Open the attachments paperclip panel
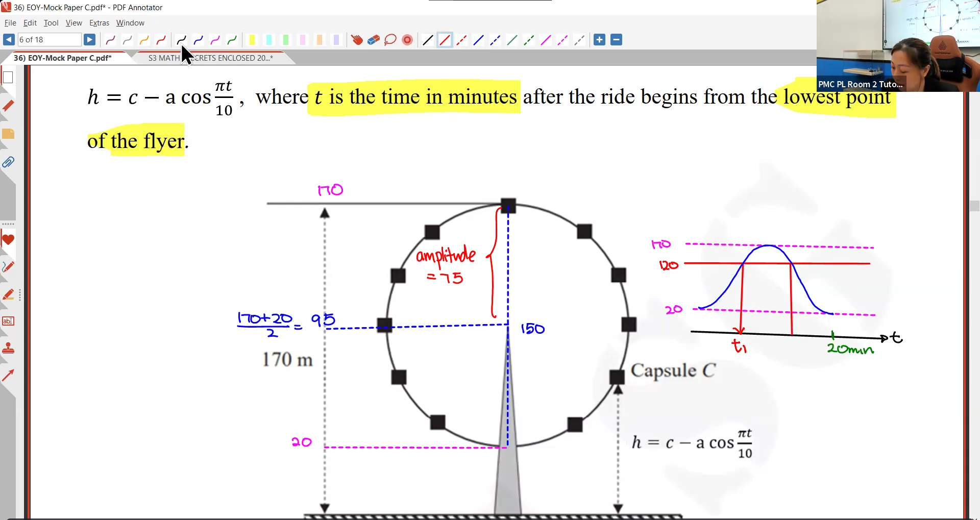980x520 pixels. tap(8, 162)
